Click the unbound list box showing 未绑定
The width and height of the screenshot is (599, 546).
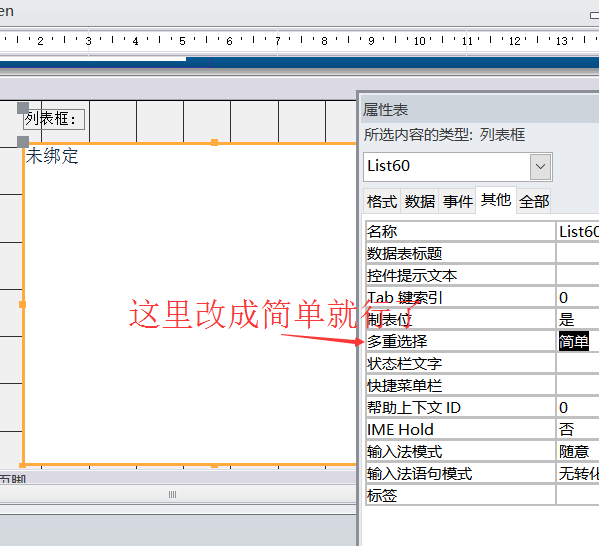pos(189,305)
